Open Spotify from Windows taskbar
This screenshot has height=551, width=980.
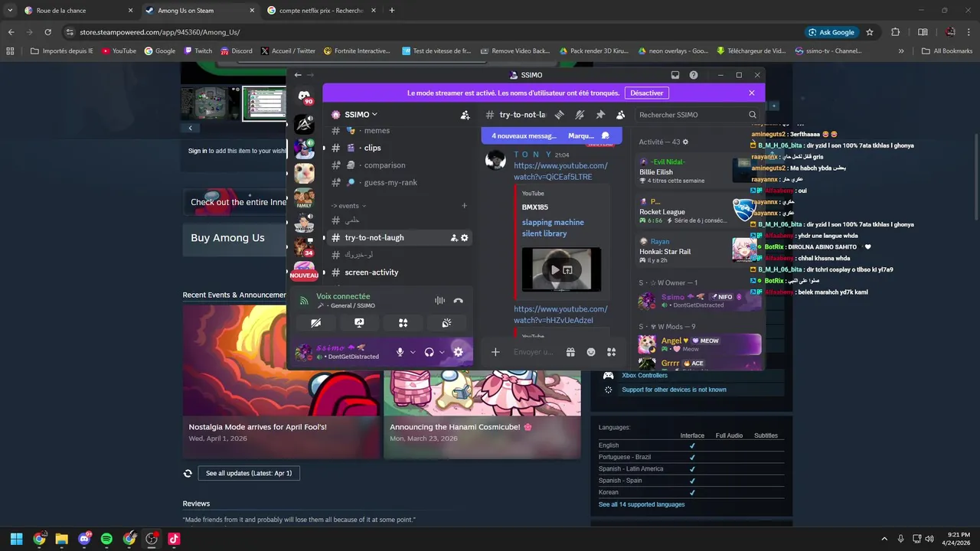pos(106,539)
